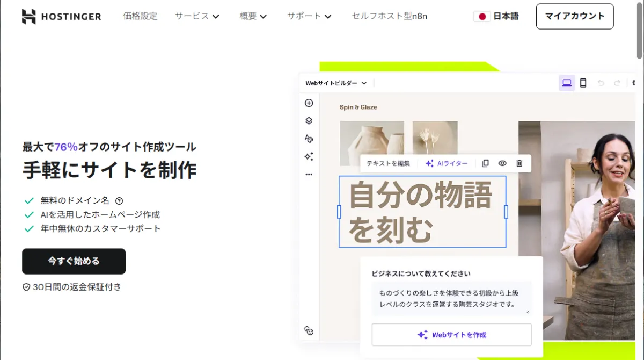Click the duplicate copy icon
The height and width of the screenshot is (360, 644).
point(485,163)
